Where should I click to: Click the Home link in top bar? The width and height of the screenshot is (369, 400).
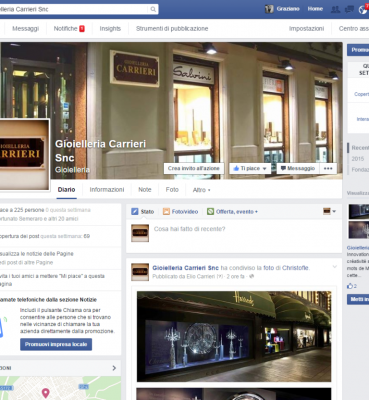click(x=315, y=9)
